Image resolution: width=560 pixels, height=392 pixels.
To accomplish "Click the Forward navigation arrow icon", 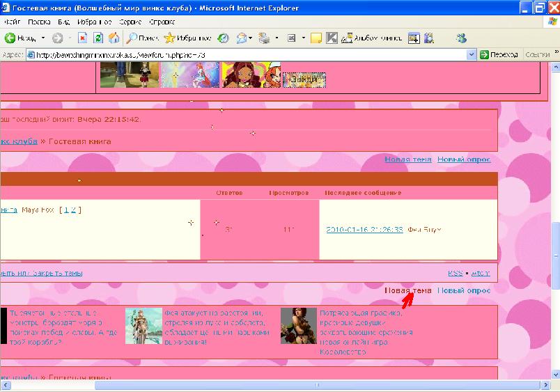I will (57, 38).
